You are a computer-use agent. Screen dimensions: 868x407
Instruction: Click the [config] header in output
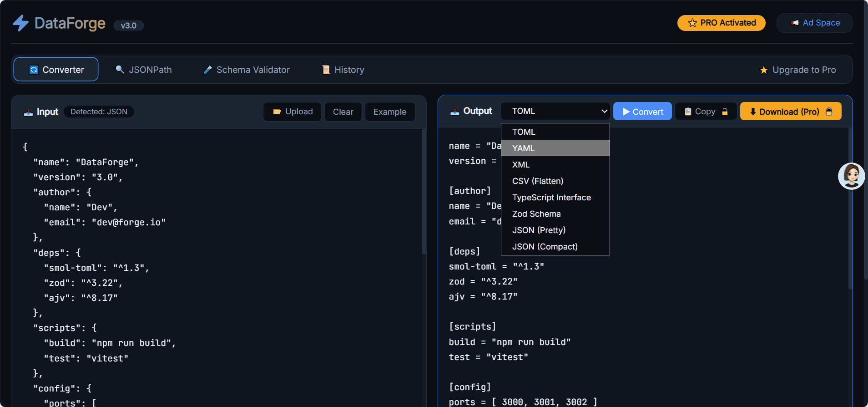[470, 387]
